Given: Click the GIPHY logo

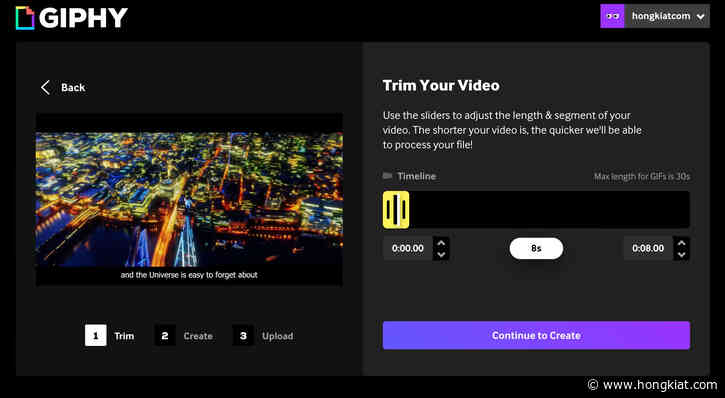Looking at the screenshot, I should point(72,18).
